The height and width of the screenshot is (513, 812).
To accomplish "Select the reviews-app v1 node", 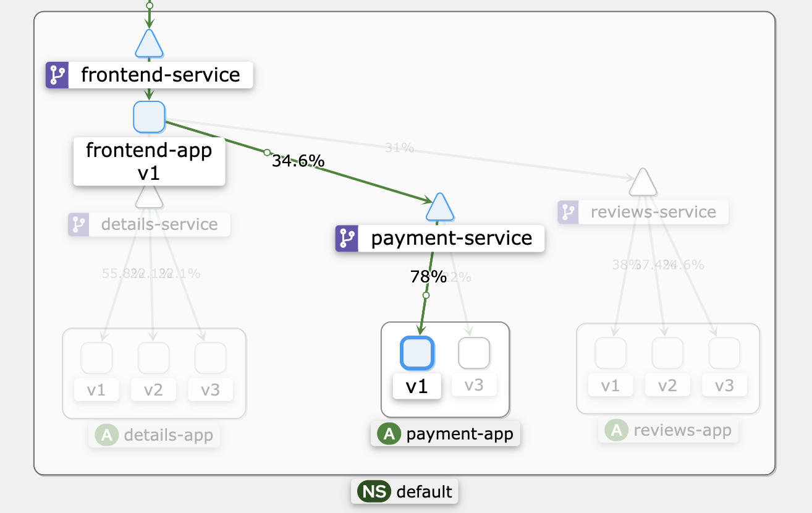I will point(611,354).
